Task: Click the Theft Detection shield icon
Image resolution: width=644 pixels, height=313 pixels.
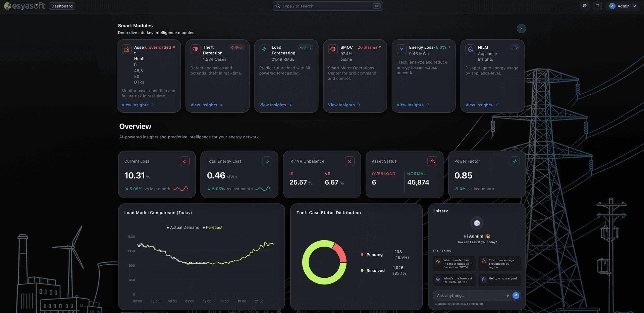Action: (x=195, y=49)
